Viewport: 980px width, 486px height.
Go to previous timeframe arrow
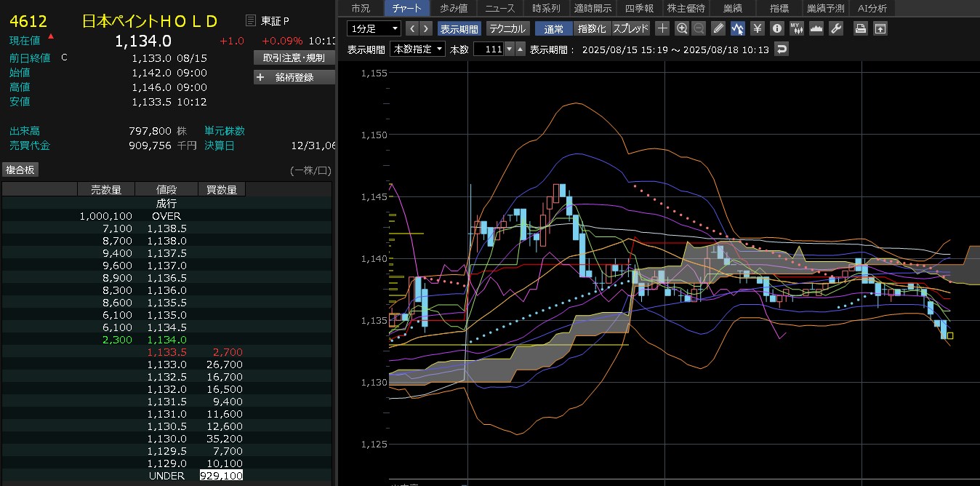point(412,28)
